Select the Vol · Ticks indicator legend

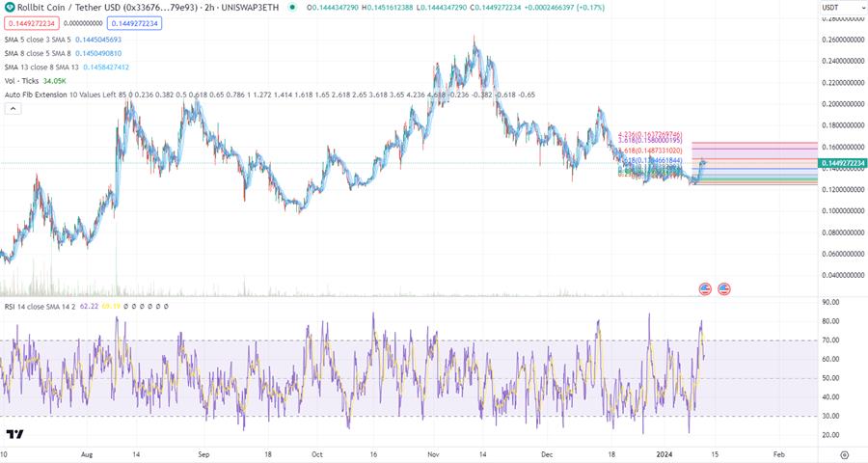(21, 81)
